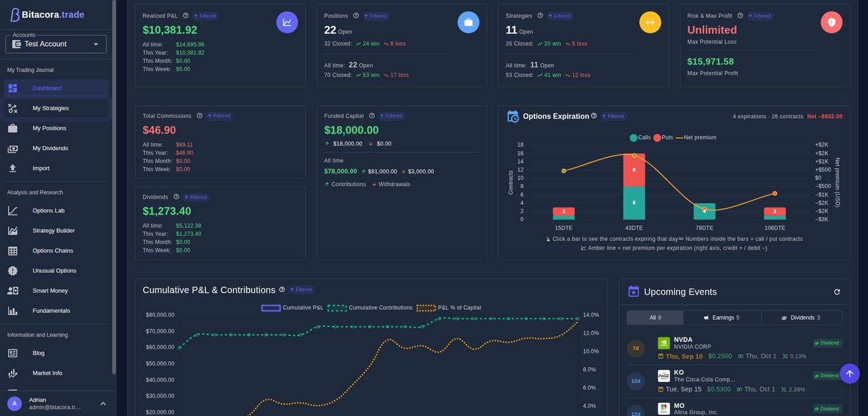Click the 15DTE expiration bar
Screen dimensions: 868x416
(564, 214)
